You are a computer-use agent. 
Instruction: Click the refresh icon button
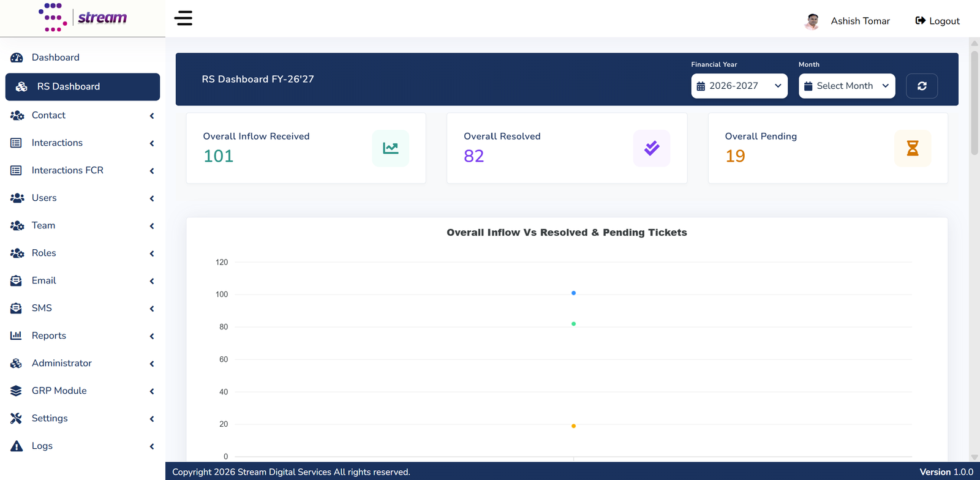click(x=922, y=86)
